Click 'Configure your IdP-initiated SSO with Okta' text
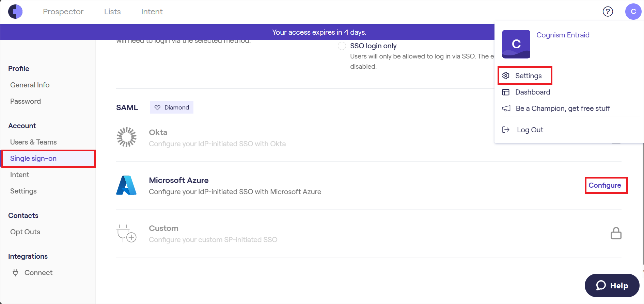644x304 pixels. (217, 144)
